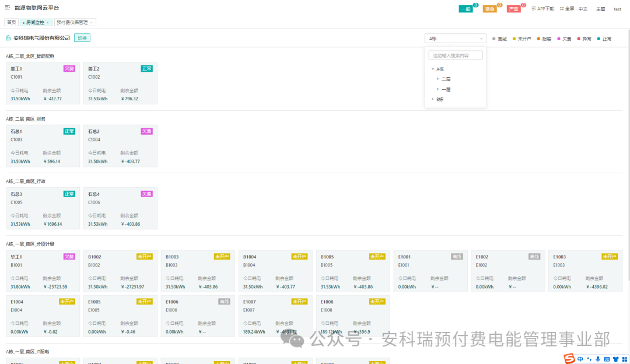Open the 姜工1 C1001 room card
630x364 pixels.
tap(43, 83)
